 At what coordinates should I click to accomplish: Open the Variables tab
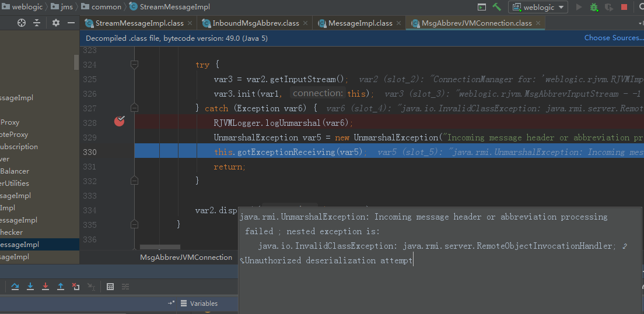[x=199, y=304]
